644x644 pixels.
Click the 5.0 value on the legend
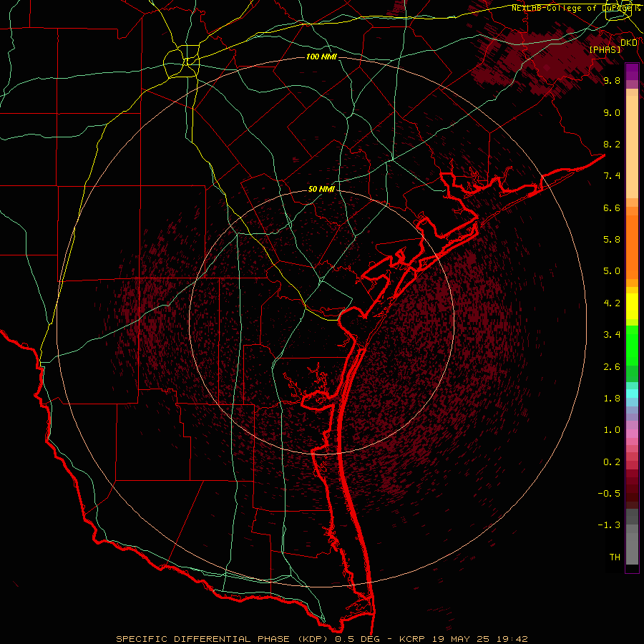point(612,271)
